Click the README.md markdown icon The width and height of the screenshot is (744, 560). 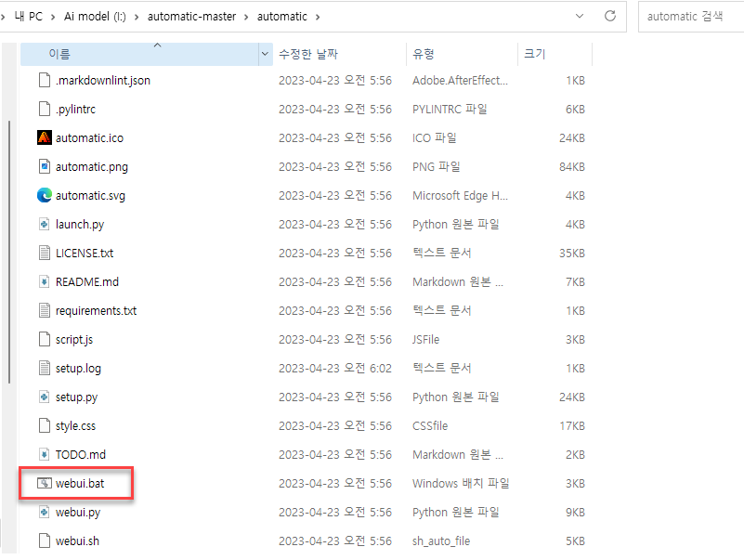(45, 282)
